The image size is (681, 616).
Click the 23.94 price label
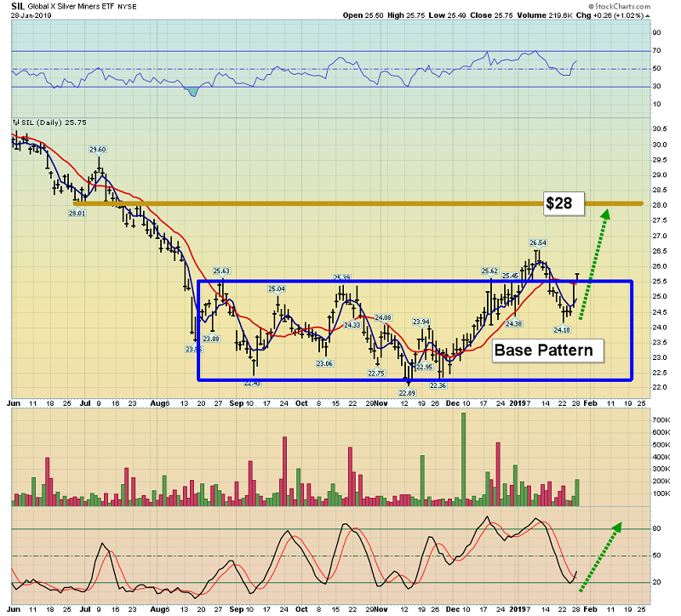click(421, 322)
